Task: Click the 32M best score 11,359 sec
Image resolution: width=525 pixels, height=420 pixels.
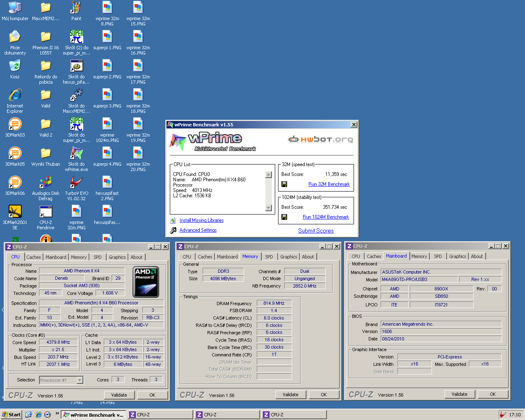Action: click(x=336, y=174)
